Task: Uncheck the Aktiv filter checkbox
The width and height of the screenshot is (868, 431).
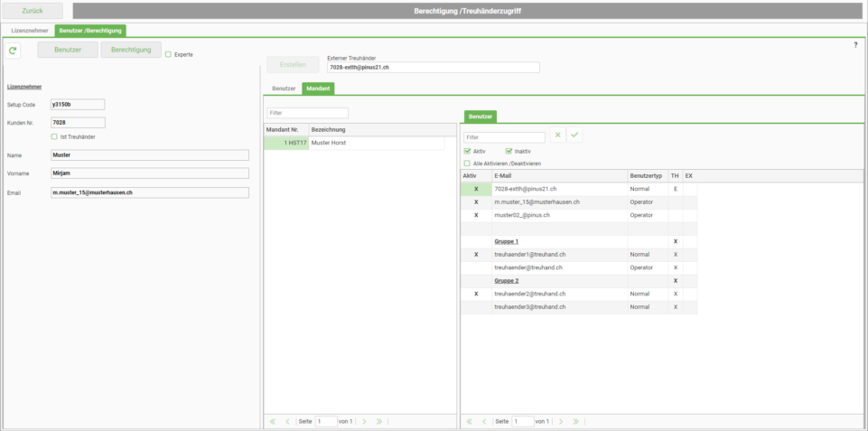Action: pos(467,151)
